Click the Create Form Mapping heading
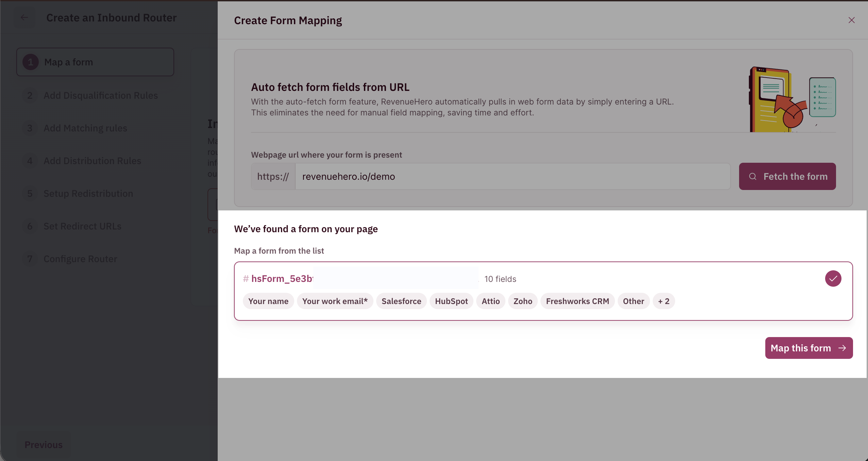Screen dimensions: 868x461 (288, 20)
